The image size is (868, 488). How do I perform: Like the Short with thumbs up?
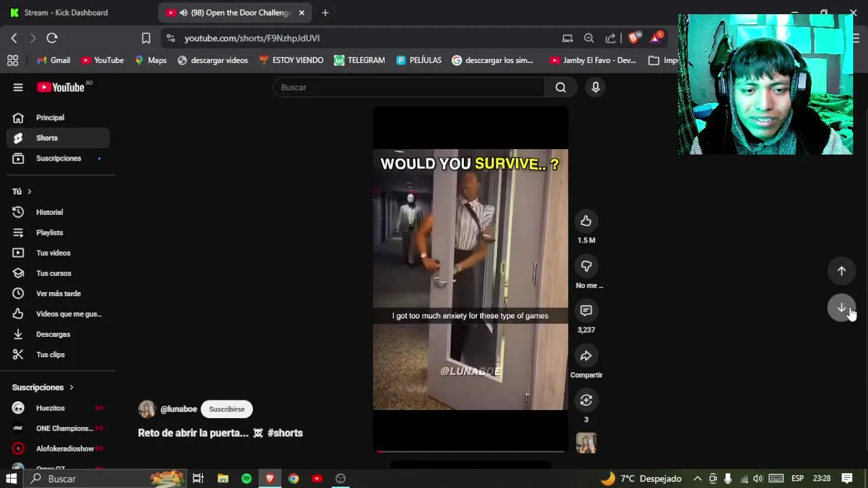click(586, 221)
